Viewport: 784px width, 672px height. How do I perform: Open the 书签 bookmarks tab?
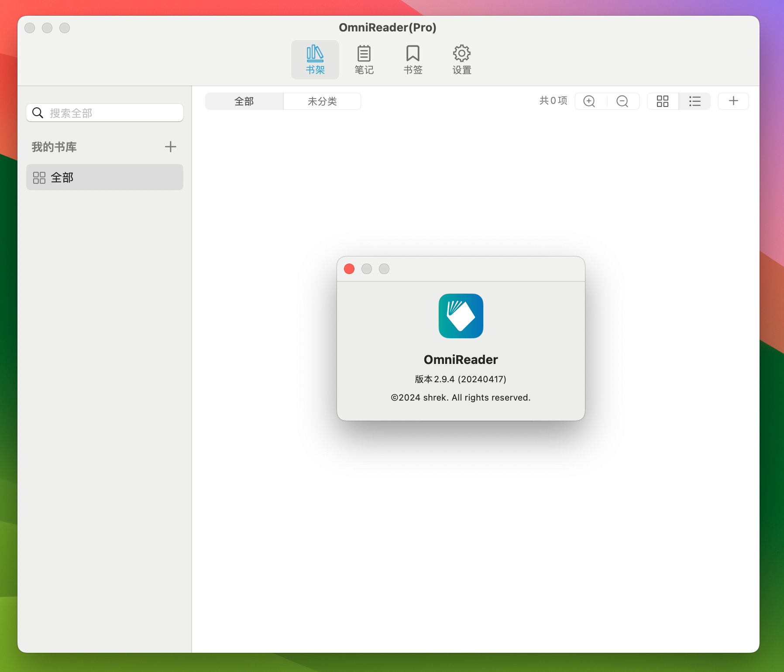(x=413, y=60)
